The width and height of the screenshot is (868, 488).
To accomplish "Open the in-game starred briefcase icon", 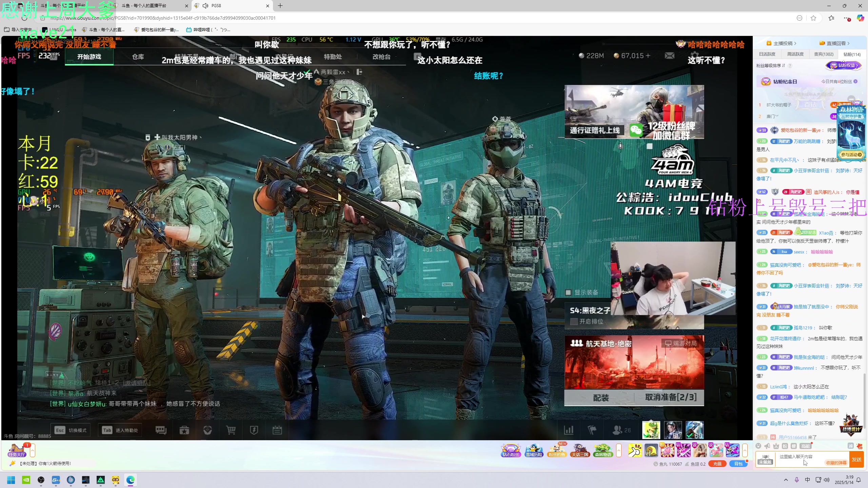I will [x=184, y=430].
